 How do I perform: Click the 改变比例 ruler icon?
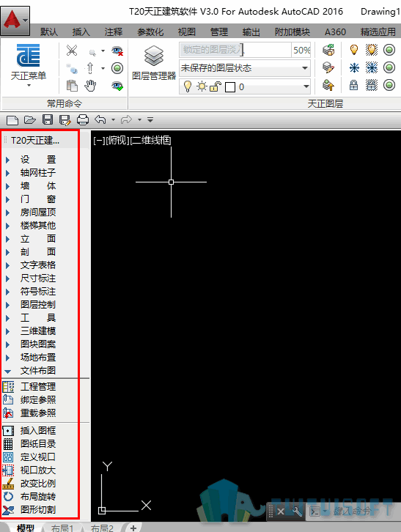pyautogui.click(x=8, y=484)
